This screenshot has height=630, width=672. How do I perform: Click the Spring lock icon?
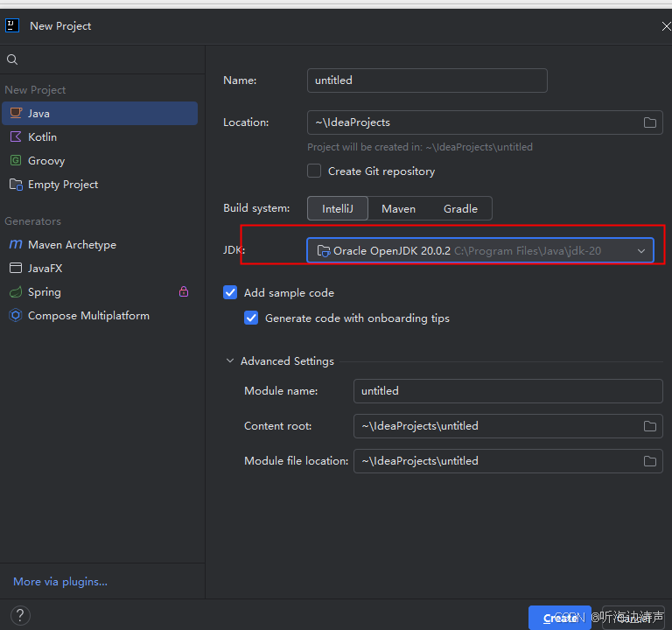click(x=184, y=292)
